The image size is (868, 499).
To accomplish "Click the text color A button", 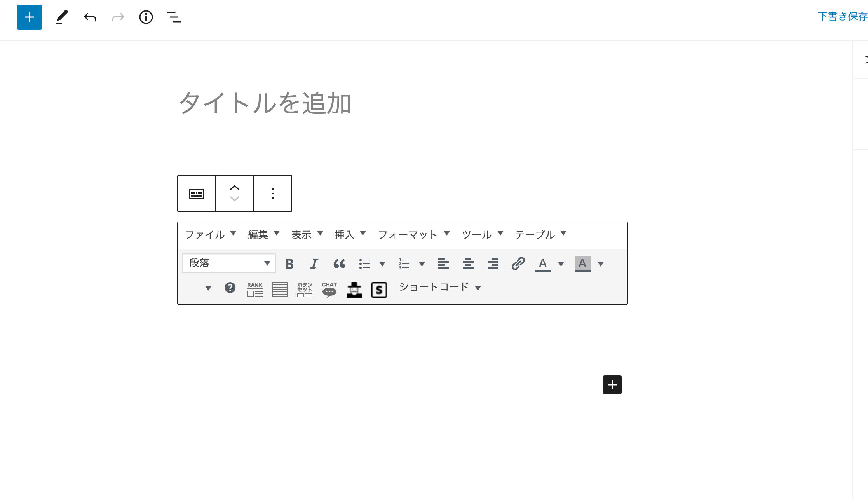I will (x=543, y=264).
